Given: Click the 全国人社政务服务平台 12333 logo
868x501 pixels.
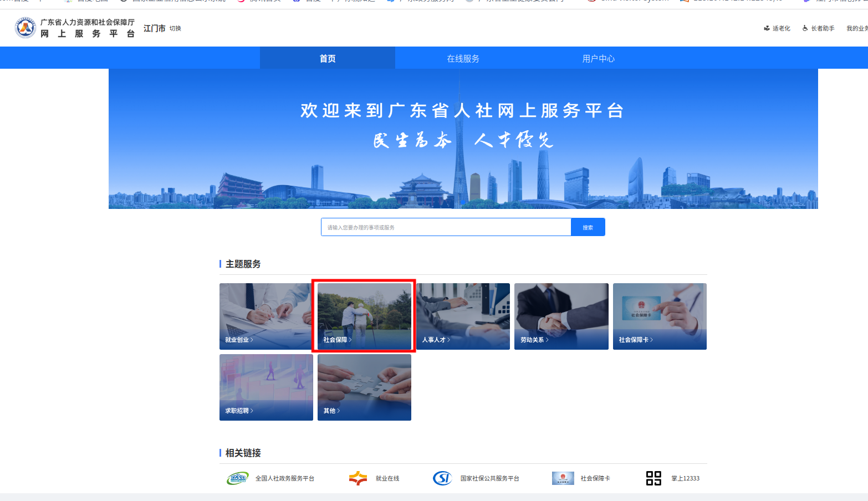Looking at the screenshot, I should click(238, 478).
